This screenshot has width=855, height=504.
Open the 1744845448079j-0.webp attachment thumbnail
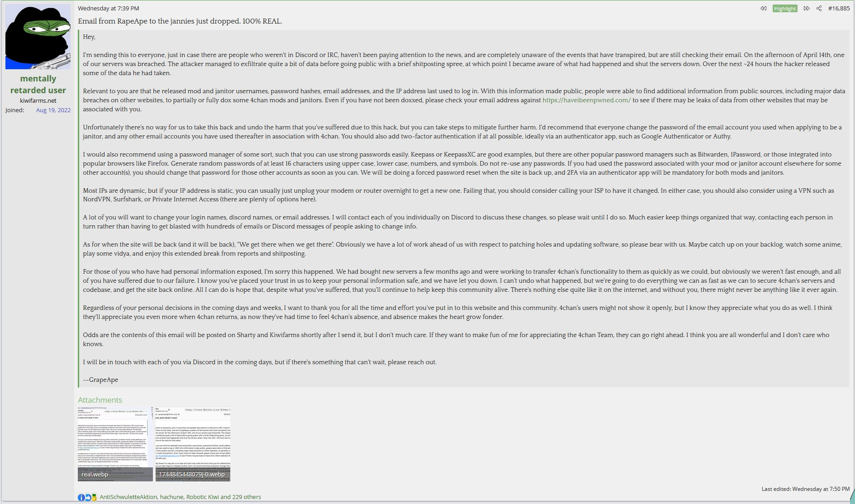tap(193, 444)
